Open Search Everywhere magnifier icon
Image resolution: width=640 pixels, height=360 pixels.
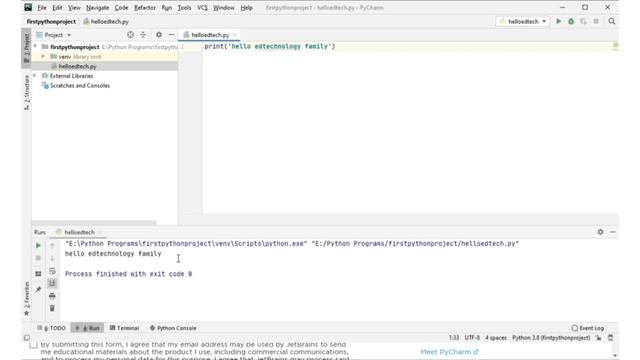coord(611,21)
